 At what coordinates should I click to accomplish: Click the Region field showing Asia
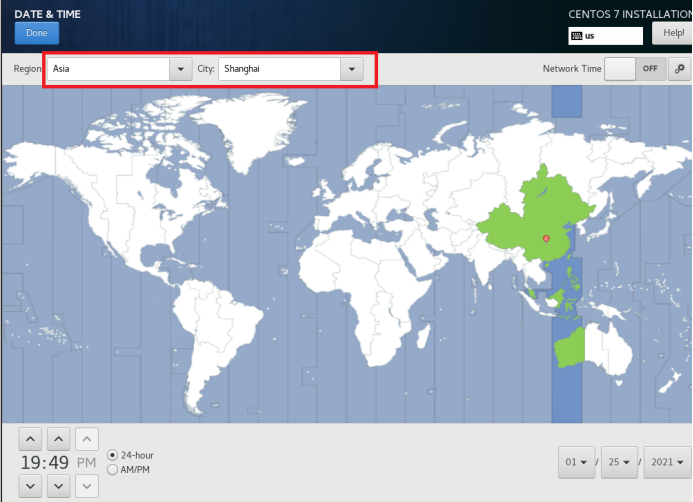[x=108, y=69]
